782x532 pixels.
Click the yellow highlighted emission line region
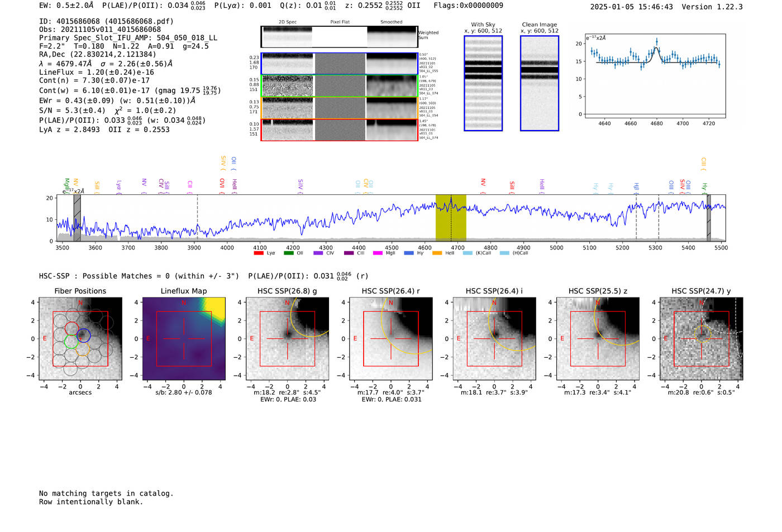451,218
